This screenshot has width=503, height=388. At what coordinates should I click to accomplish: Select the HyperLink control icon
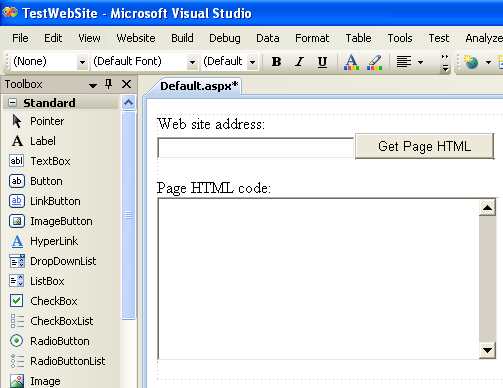pos(17,241)
